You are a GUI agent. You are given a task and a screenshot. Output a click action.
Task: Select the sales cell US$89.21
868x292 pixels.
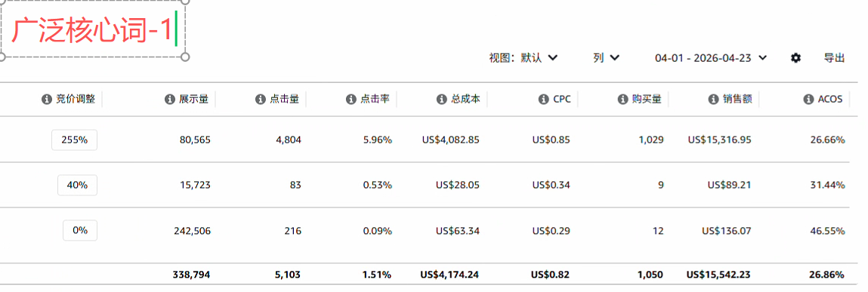(730, 186)
